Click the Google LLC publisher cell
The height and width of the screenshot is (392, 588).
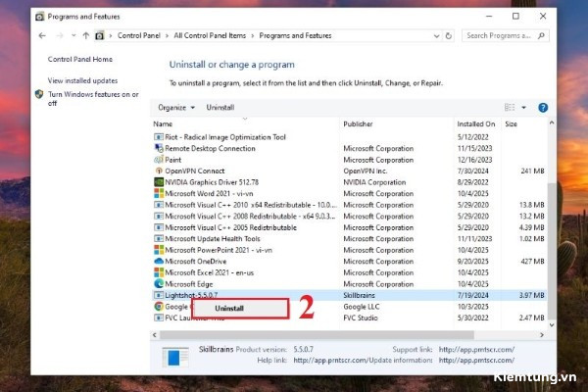[361, 307]
